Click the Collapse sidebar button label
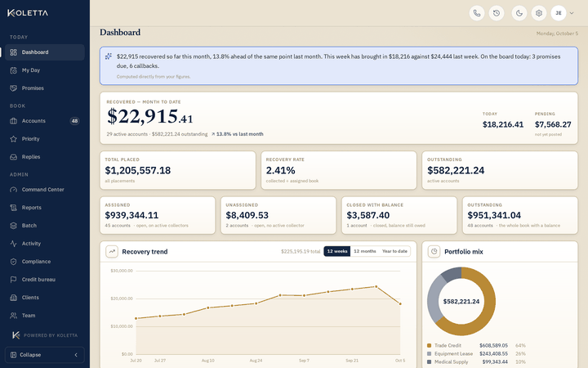 tap(30, 355)
